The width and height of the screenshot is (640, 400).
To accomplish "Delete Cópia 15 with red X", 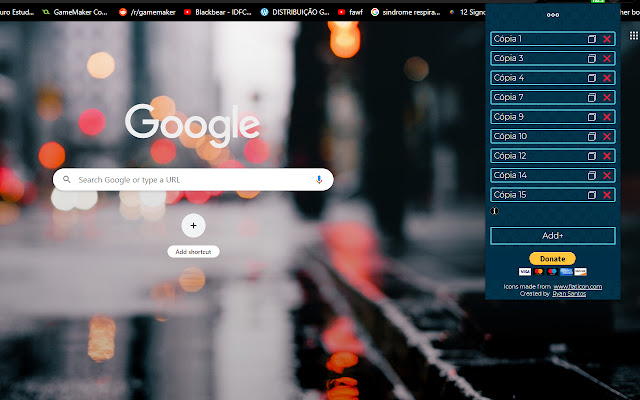I will click(607, 195).
